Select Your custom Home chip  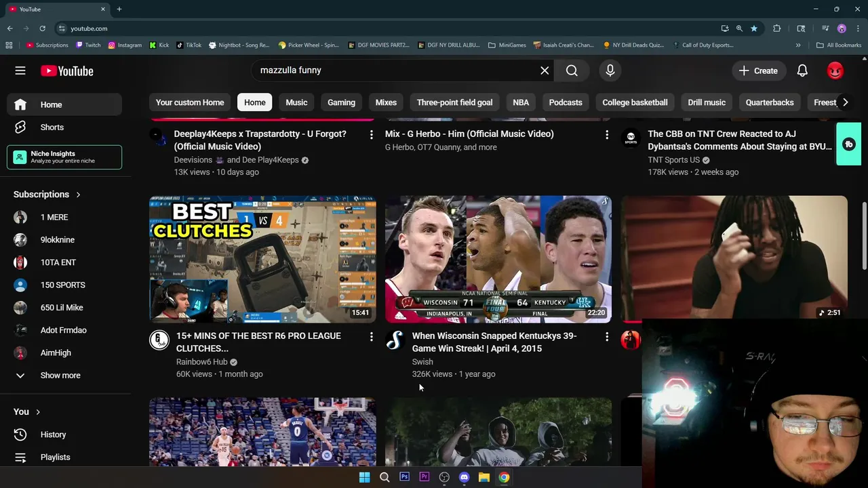[x=190, y=102]
